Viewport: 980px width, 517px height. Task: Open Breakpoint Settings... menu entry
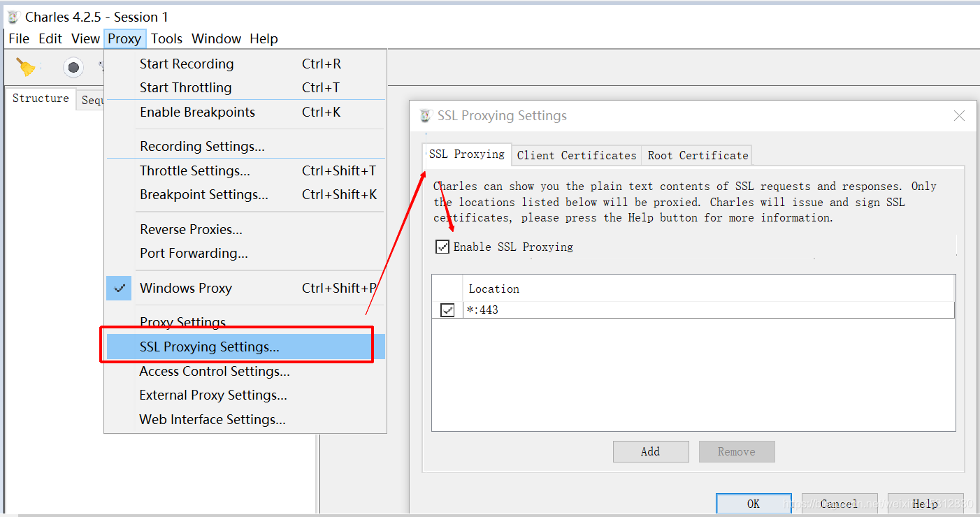click(x=245, y=194)
